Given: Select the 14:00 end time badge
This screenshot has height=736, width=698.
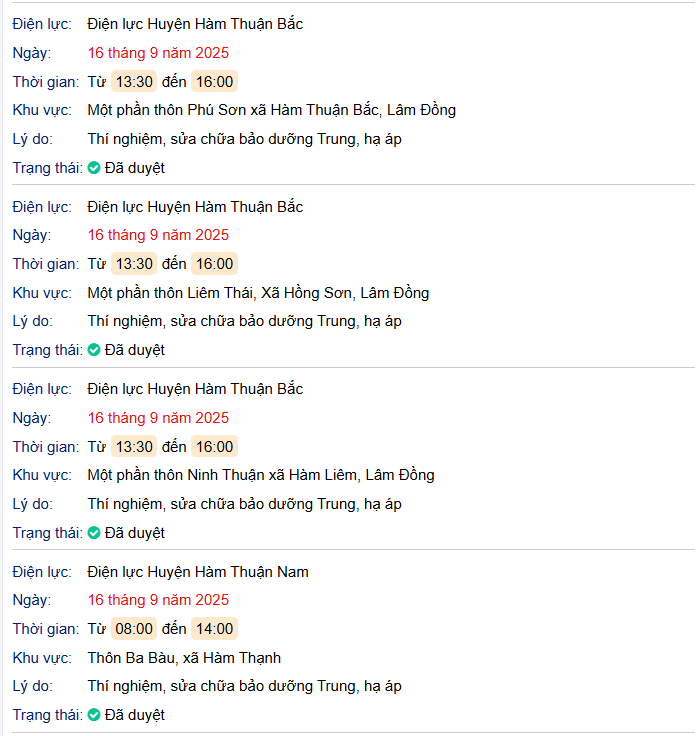Looking at the screenshot, I should pos(214,629).
